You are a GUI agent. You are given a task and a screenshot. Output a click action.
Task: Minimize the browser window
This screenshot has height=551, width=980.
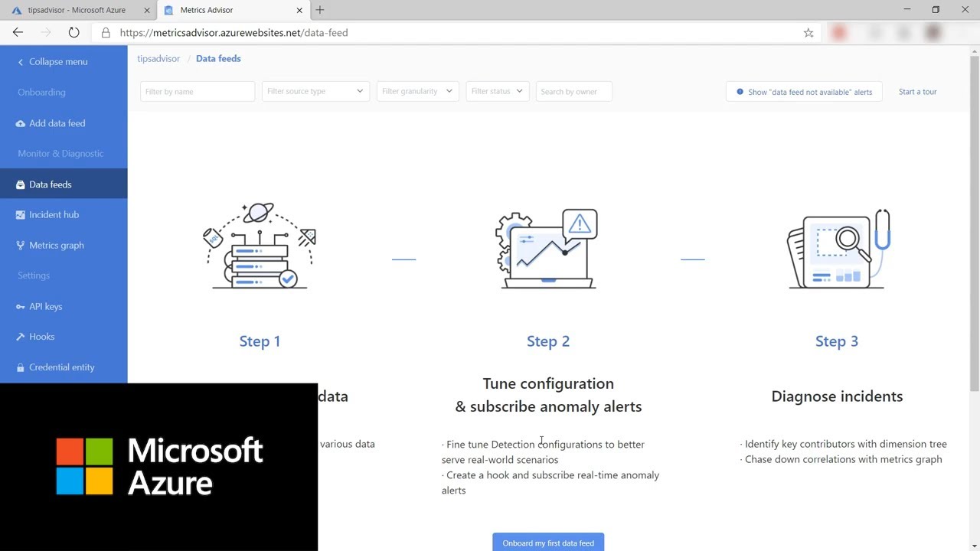tap(907, 10)
